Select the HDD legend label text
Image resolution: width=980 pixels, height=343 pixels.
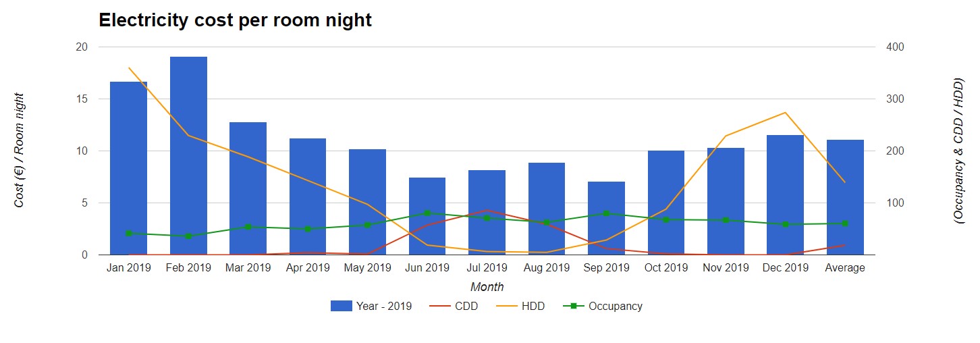pos(533,306)
